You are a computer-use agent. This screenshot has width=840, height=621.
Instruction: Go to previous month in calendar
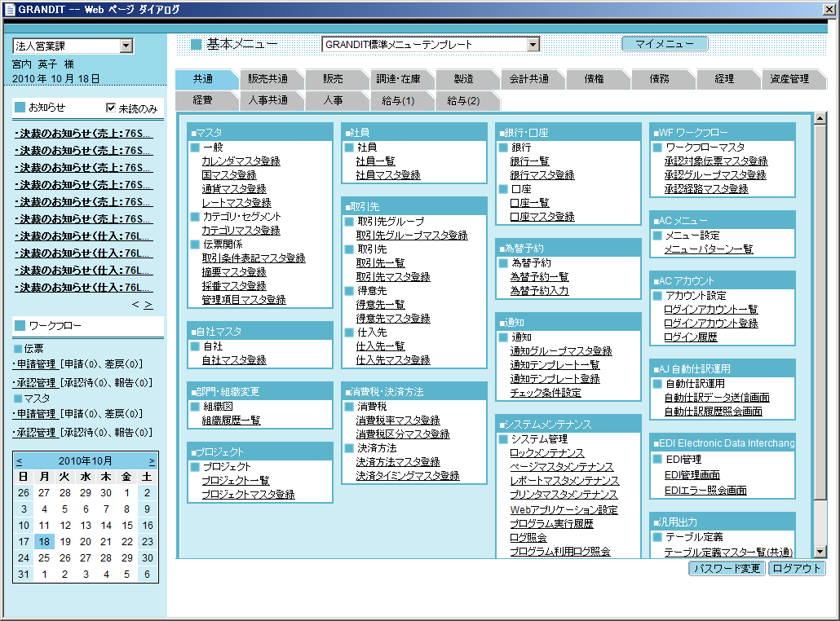click(20, 461)
